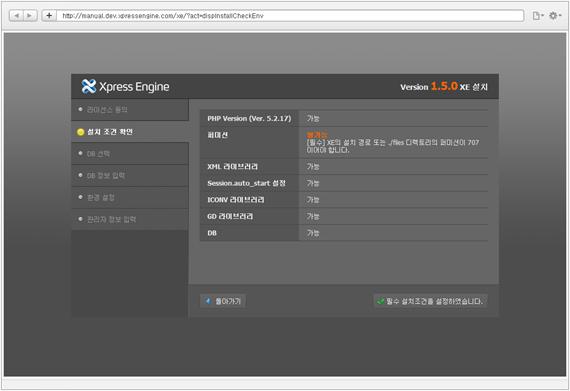The width and height of the screenshot is (570, 391).
Task: Add a new tab with plus button
Action: click(x=49, y=16)
